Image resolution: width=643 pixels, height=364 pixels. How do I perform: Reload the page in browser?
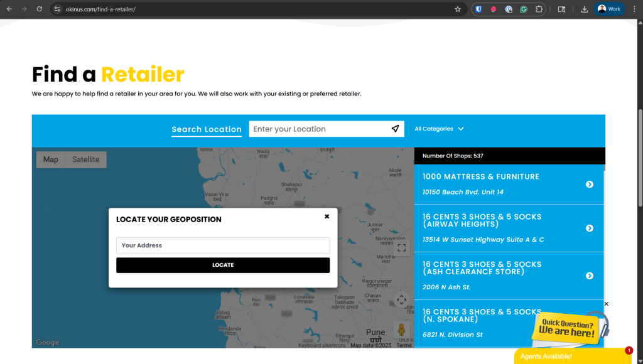[x=40, y=9]
